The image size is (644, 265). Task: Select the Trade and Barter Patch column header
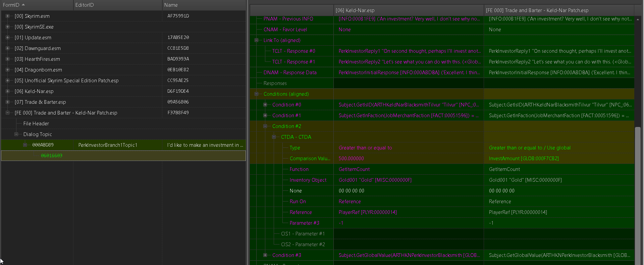559,10
